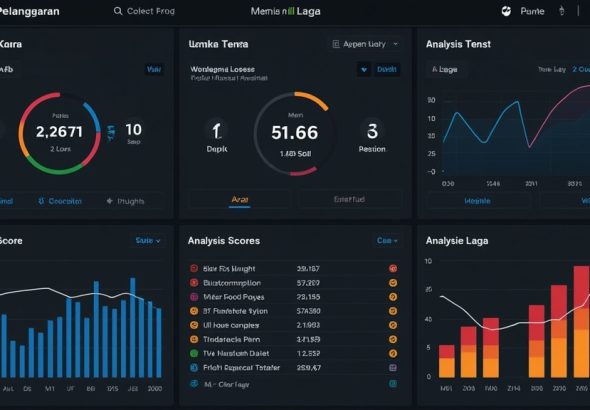Image resolution: width=590 pixels, height=410 pixels.
Task: Click the 1.MB Soll text under 51.66
Action: point(295,153)
